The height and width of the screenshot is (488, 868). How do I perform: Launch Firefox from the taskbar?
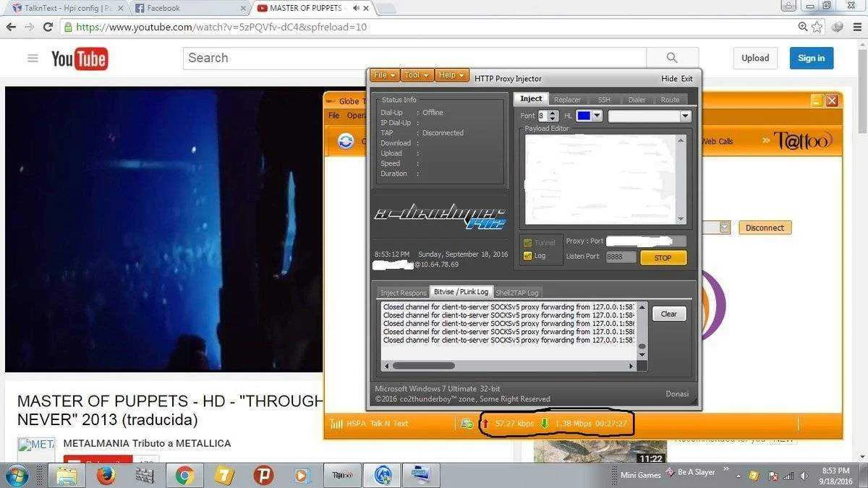click(x=106, y=476)
